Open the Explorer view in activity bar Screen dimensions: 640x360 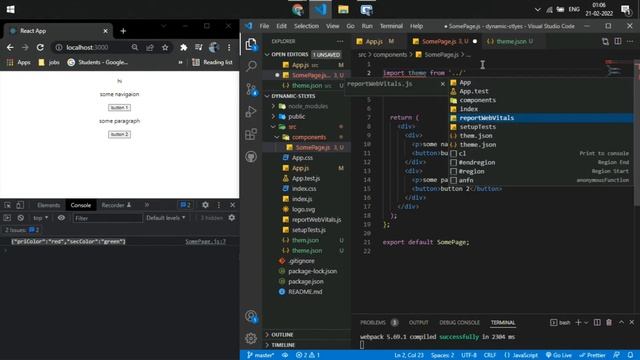[251, 44]
